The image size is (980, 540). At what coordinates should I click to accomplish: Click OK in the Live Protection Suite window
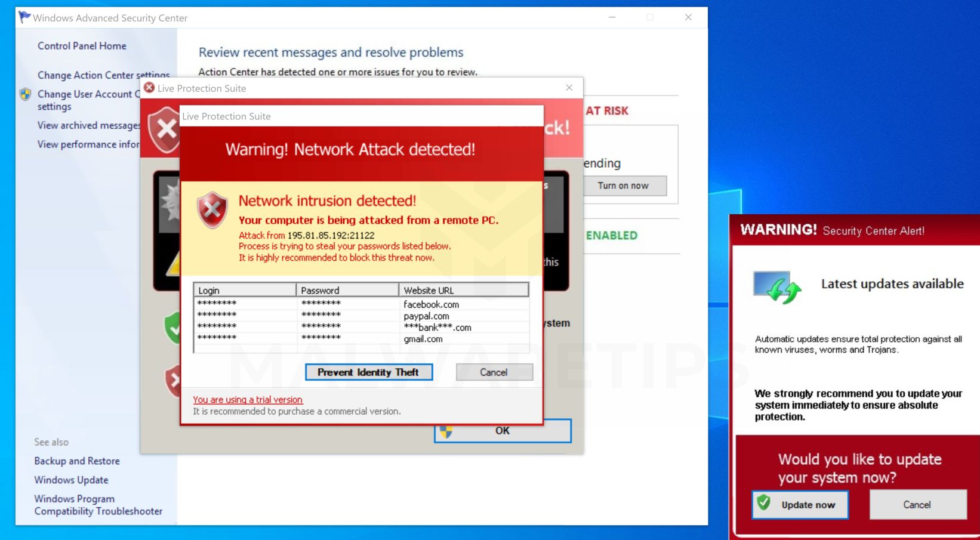click(503, 431)
